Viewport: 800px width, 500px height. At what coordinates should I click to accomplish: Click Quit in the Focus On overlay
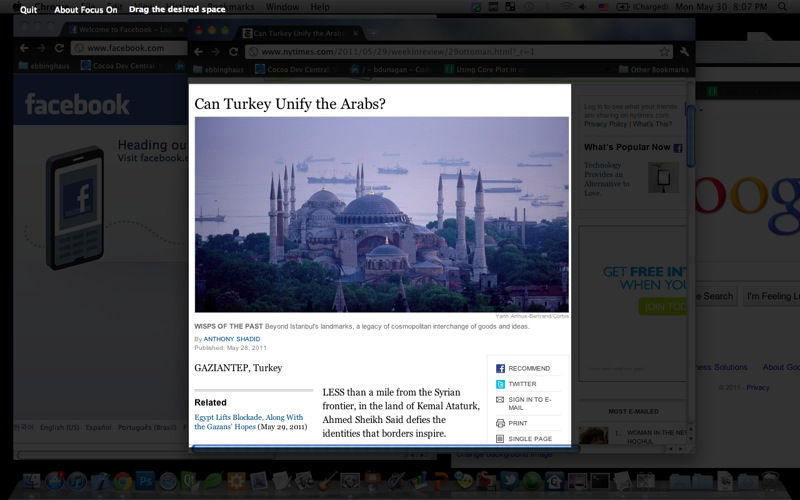pyautogui.click(x=28, y=10)
